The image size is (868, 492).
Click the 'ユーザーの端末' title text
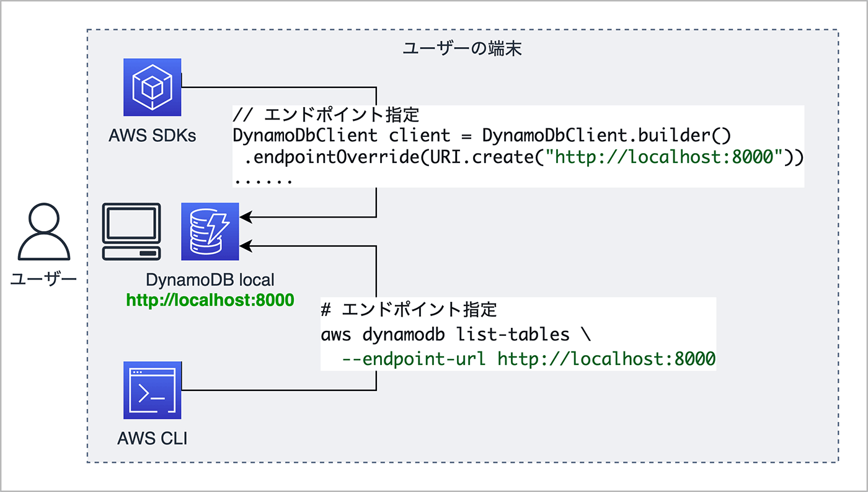pos(462,48)
